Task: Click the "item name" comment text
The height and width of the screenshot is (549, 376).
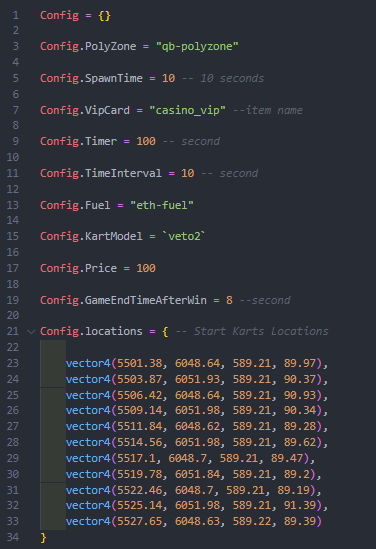Action: [274, 111]
